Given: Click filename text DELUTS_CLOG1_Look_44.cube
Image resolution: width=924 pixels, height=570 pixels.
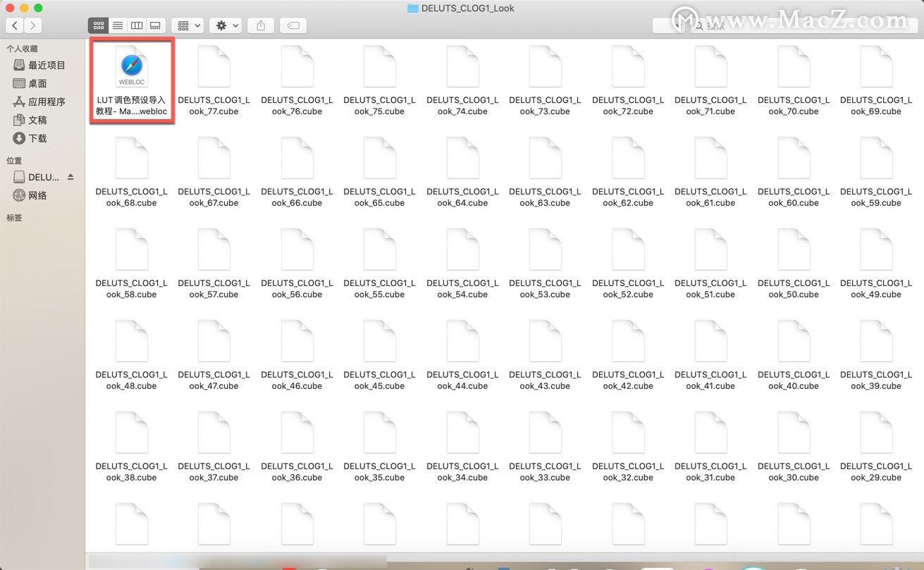Looking at the screenshot, I should pyautogui.click(x=463, y=380).
